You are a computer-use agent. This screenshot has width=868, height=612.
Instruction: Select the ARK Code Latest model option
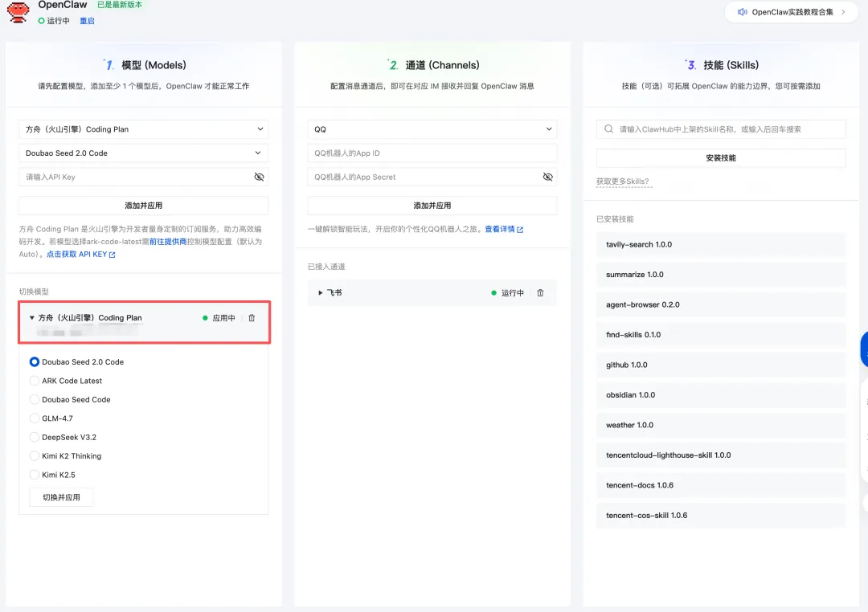point(35,381)
